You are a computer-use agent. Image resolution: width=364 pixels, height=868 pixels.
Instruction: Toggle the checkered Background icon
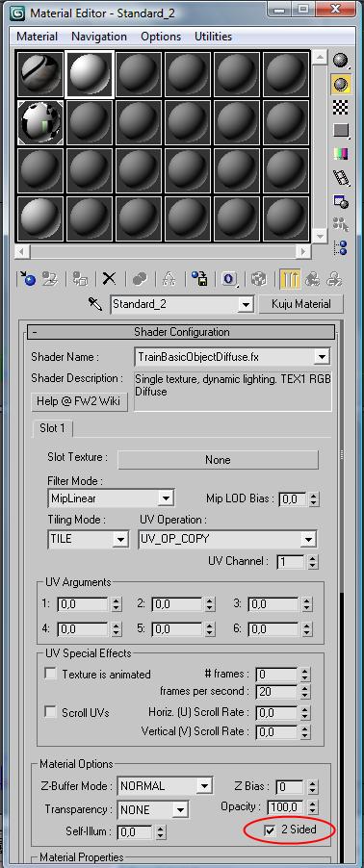340,107
